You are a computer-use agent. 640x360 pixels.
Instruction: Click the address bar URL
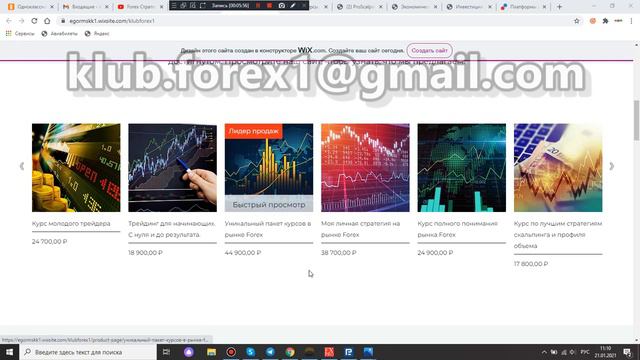112,21
